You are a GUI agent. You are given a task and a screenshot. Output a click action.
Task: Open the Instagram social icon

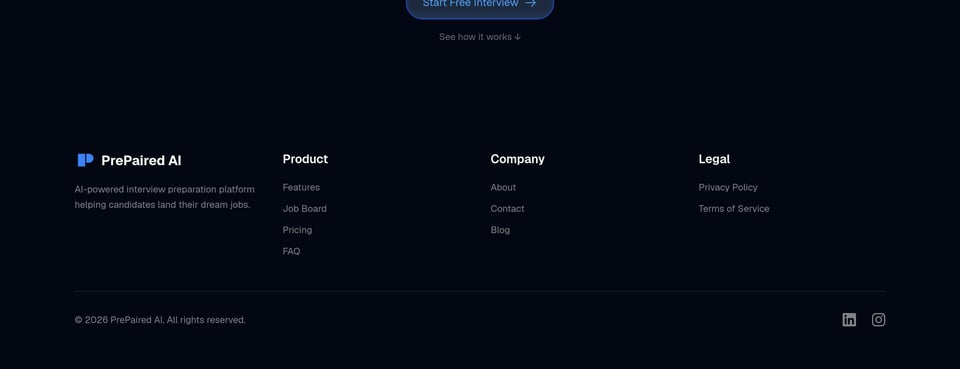coord(878,319)
